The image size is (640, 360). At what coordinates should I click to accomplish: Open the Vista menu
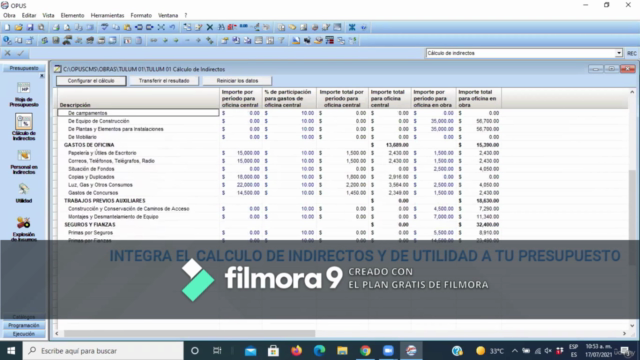(x=48, y=16)
